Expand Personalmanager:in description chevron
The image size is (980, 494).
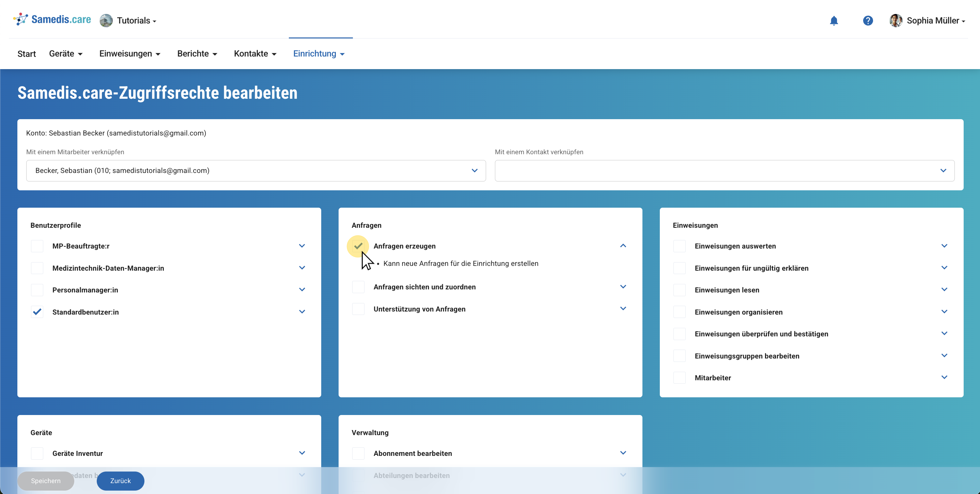coord(302,289)
